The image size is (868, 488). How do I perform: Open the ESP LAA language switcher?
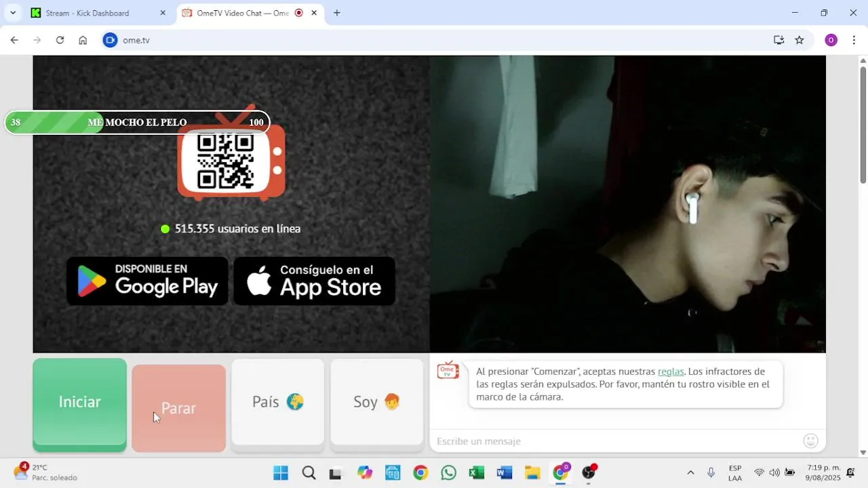click(735, 473)
